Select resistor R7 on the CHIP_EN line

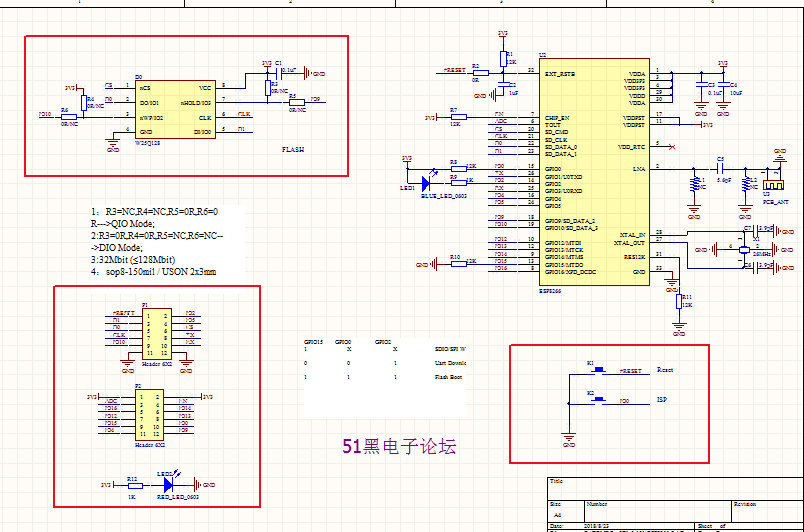(x=458, y=117)
